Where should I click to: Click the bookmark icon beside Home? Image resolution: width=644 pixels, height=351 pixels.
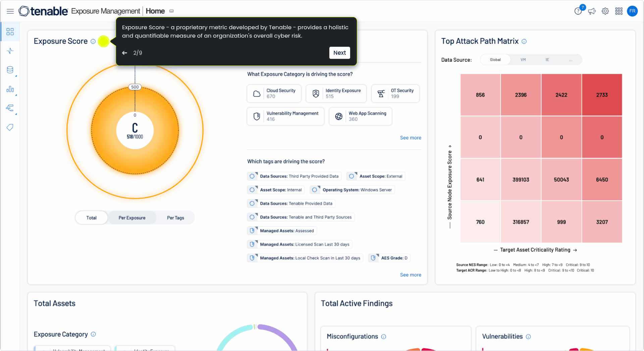(172, 11)
